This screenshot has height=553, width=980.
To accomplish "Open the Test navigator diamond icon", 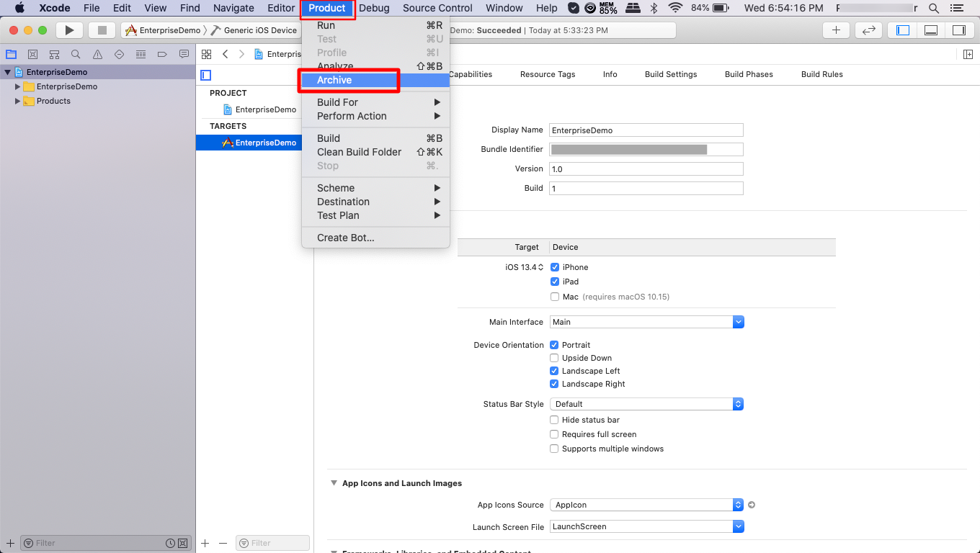I will tap(119, 54).
